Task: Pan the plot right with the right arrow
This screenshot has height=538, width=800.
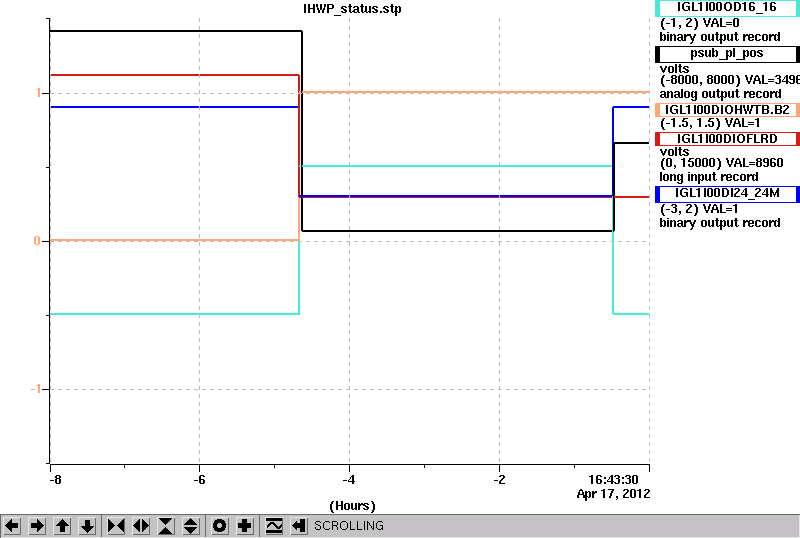Action: coord(37,526)
